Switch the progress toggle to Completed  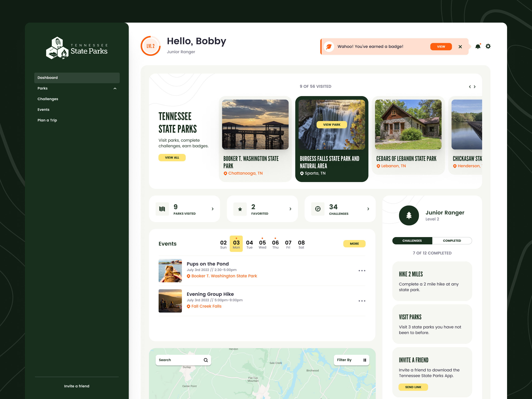(x=452, y=241)
